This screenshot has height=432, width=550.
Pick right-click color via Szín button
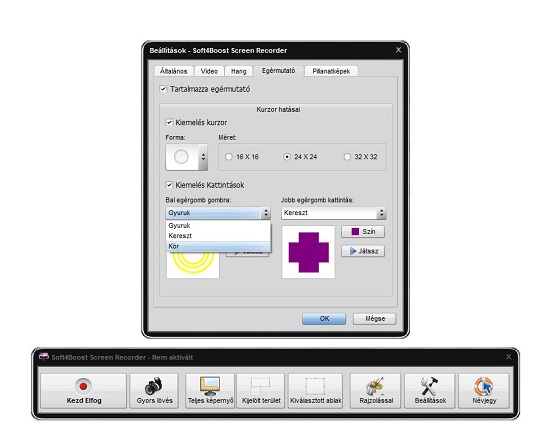point(363,231)
